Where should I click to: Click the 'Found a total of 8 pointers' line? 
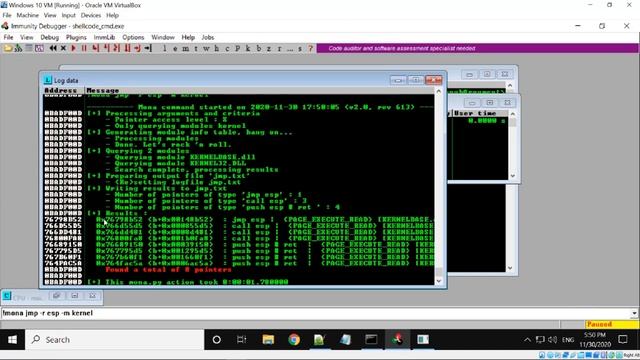click(x=168, y=269)
